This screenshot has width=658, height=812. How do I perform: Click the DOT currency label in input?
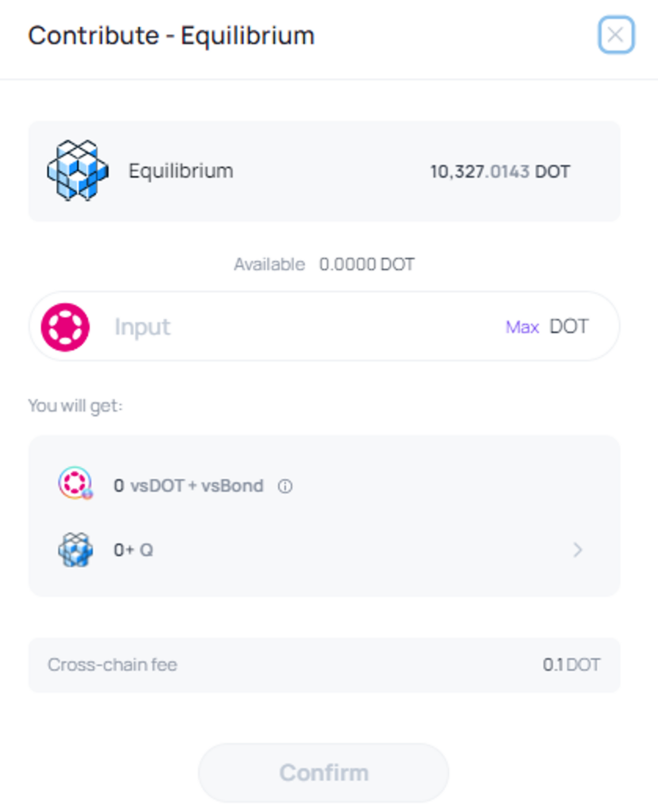pos(569,327)
